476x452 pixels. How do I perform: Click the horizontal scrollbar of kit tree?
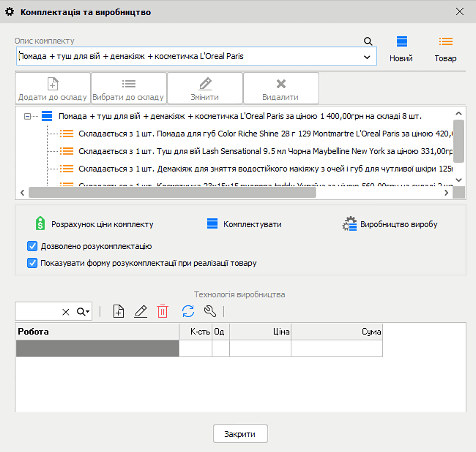coord(172,193)
